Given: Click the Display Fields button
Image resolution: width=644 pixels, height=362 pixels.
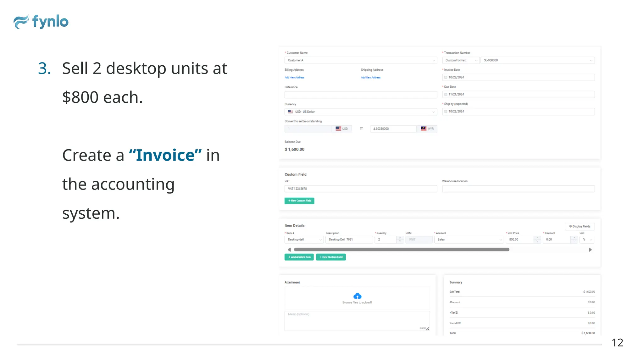Looking at the screenshot, I should [x=580, y=227].
